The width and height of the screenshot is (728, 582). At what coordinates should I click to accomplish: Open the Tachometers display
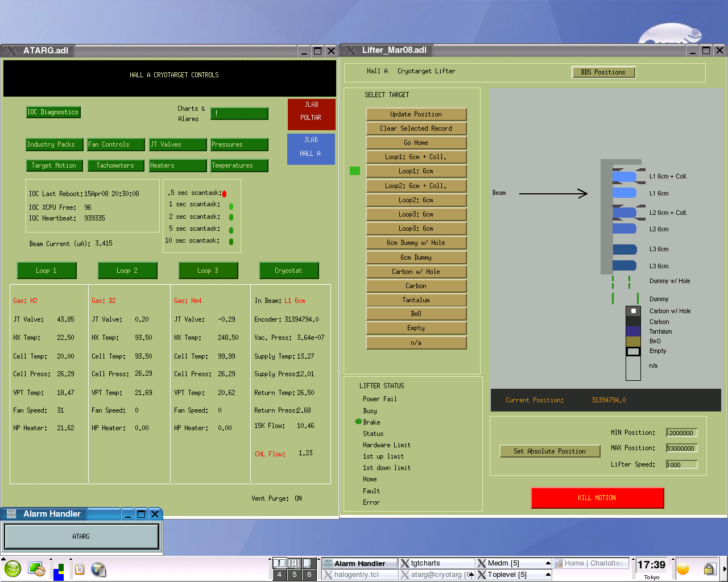[115, 165]
